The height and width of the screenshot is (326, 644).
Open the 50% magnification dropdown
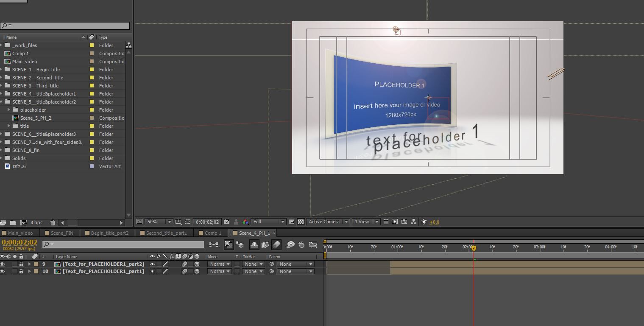[159, 222]
